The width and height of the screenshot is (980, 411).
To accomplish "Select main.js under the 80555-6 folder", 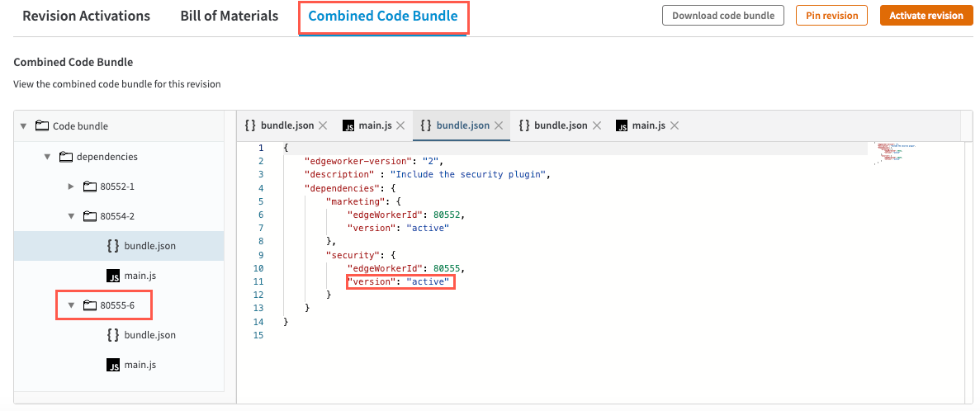I will (140, 365).
